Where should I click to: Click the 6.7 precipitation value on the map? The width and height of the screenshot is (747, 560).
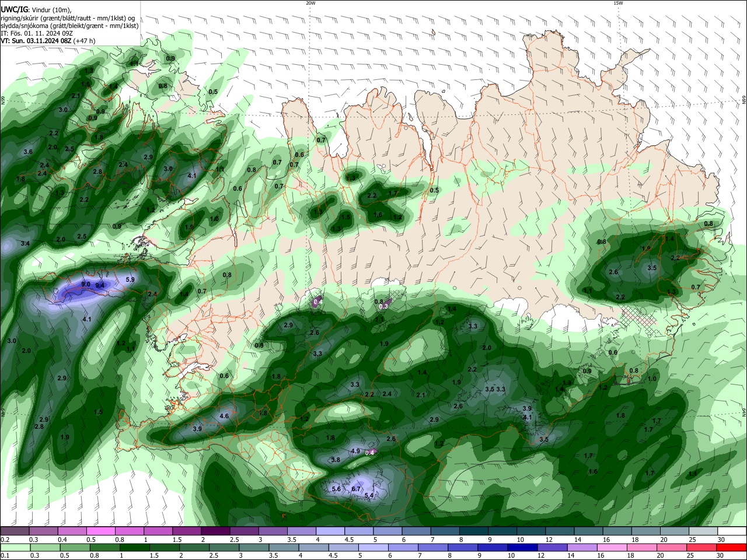[x=356, y=489]
